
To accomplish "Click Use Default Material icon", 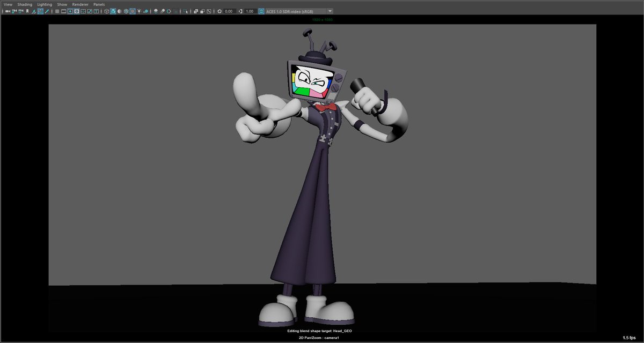I will tap(119, 11).
